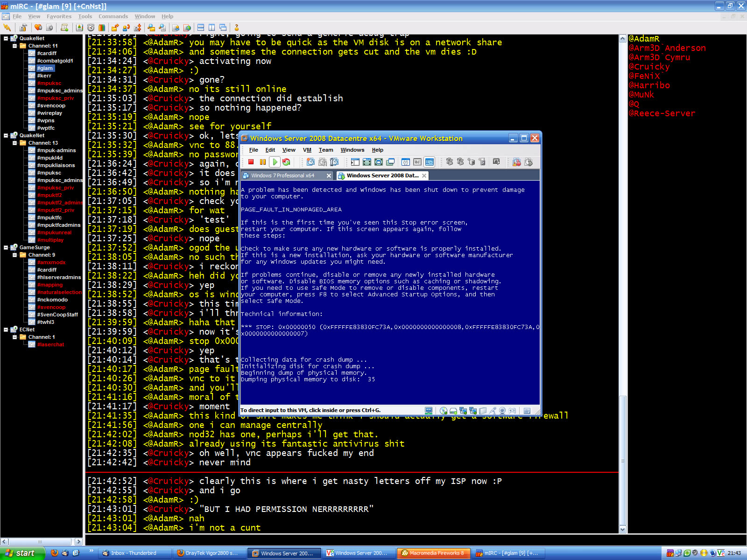Switch to the Windows 7 Professional x64 tab
Screen dimensions: 747x560
click(x=282, y=175)
